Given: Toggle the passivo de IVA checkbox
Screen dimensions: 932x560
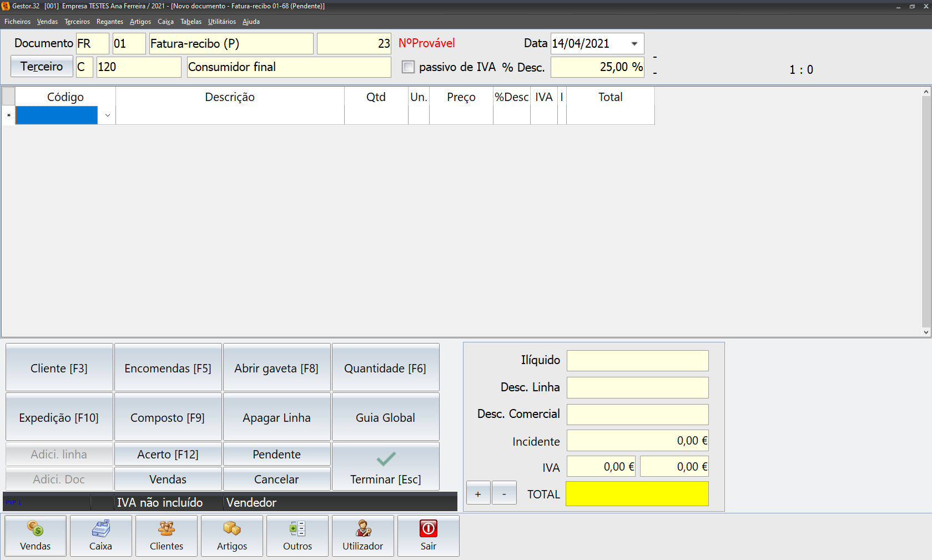Looking at the screenshot, I should point(408,67).
